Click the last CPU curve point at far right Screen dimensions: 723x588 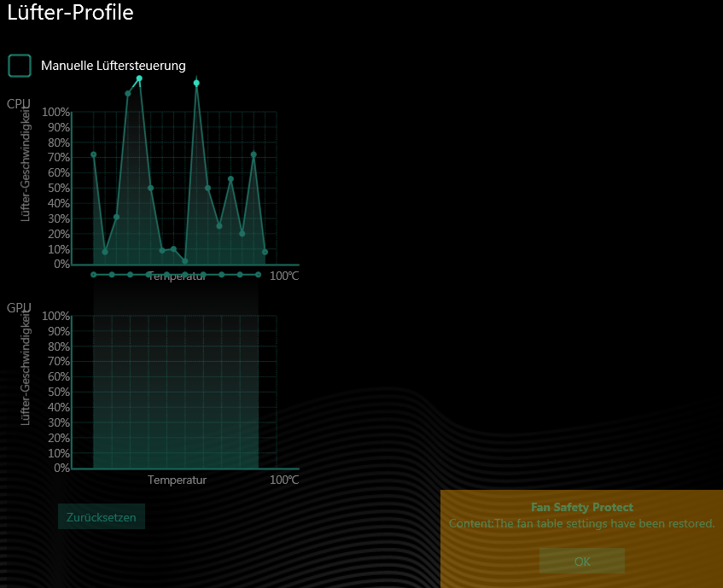coord(265,252)
